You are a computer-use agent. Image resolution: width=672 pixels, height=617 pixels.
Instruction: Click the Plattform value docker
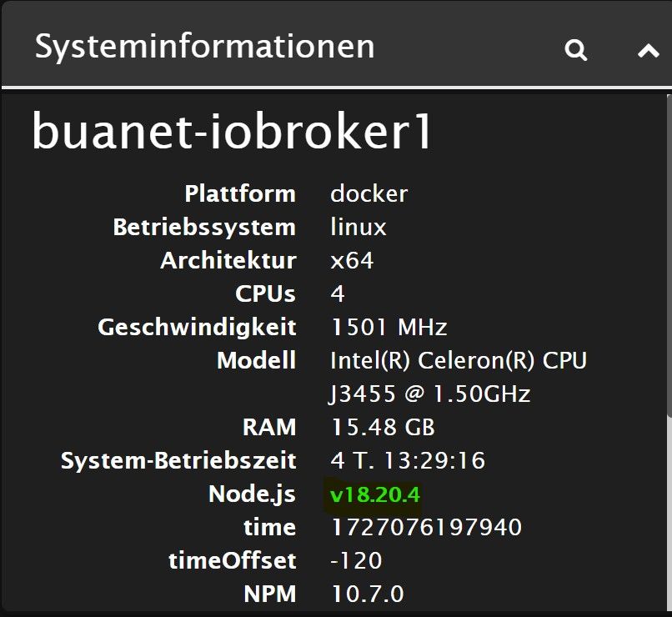click(369, 194)
